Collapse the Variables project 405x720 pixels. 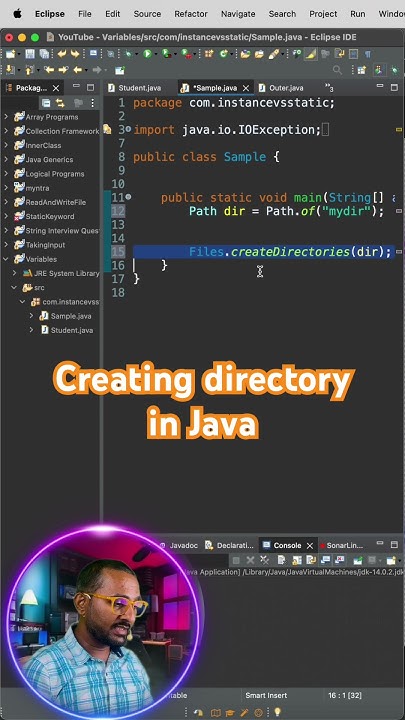[6, 259]
